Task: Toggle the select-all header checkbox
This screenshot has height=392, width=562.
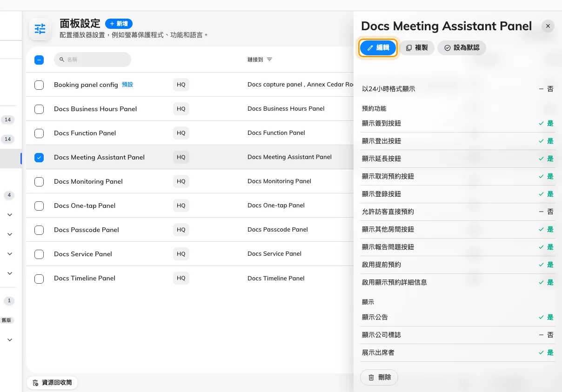Action: (39, 60)
